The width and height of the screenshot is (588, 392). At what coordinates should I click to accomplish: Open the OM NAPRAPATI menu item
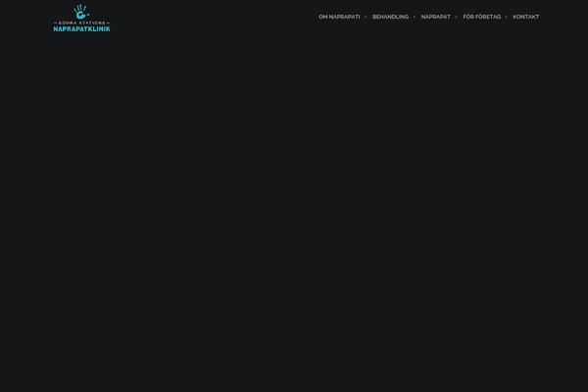pyautogui.click(x=339, y=17)
